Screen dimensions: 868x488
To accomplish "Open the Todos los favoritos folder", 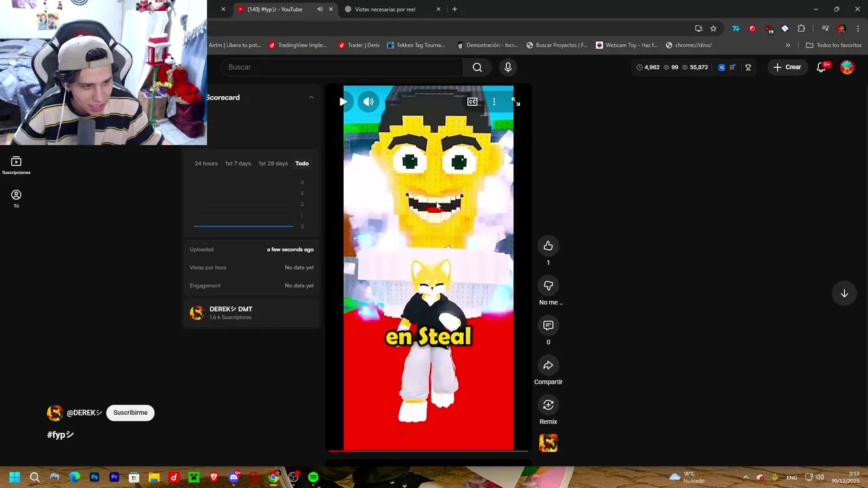I will pyautogui.click(x=833, y=45).
